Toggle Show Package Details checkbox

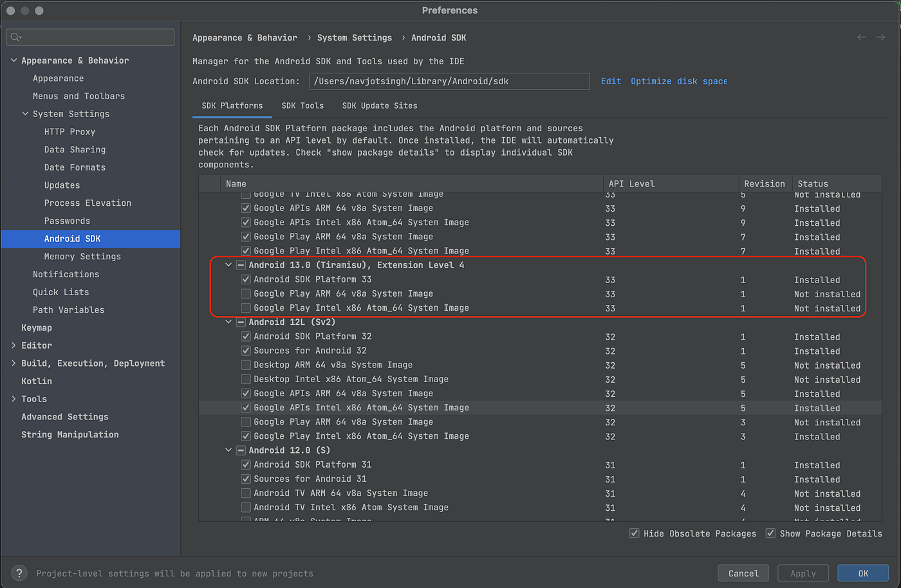[x=770, y=533]
